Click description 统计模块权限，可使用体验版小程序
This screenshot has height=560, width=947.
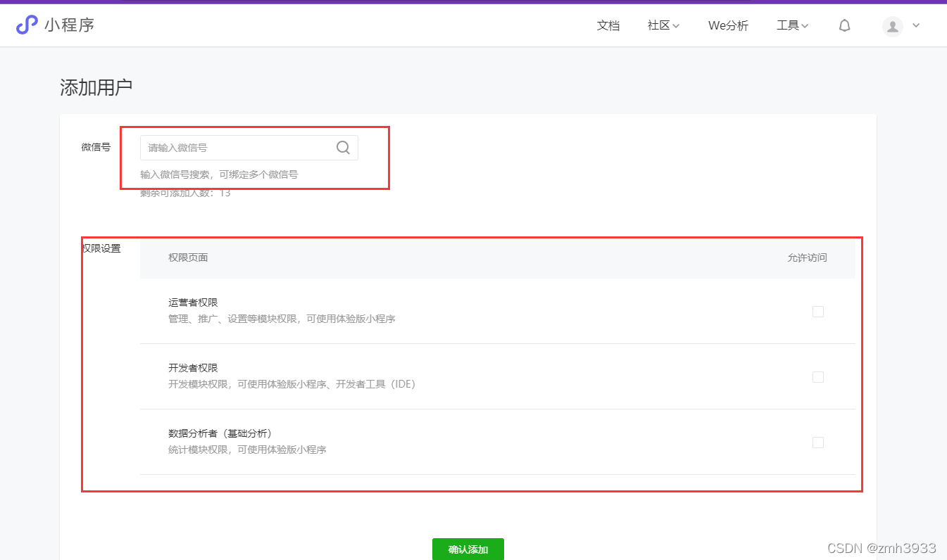(x=247, y=450)
